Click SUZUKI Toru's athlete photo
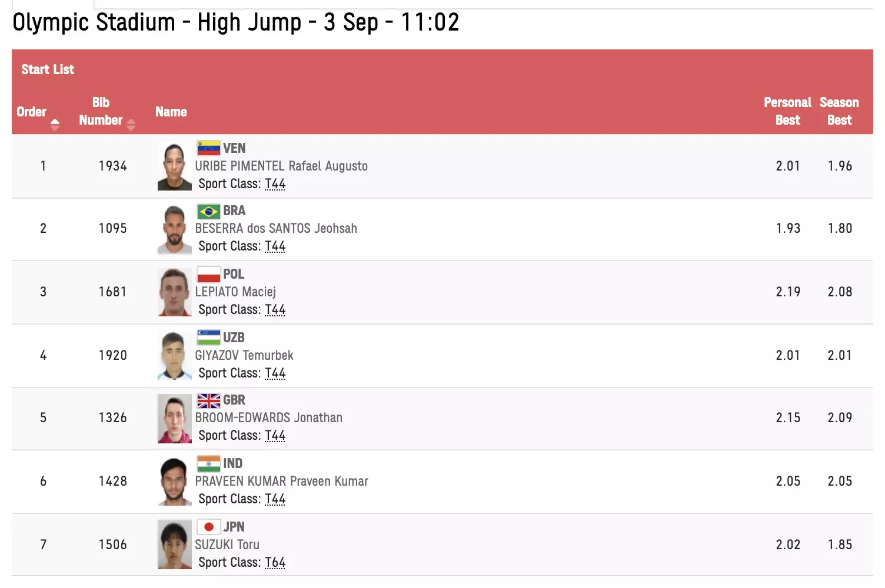The width and height of the screenshot is (885, 588). 174,544
